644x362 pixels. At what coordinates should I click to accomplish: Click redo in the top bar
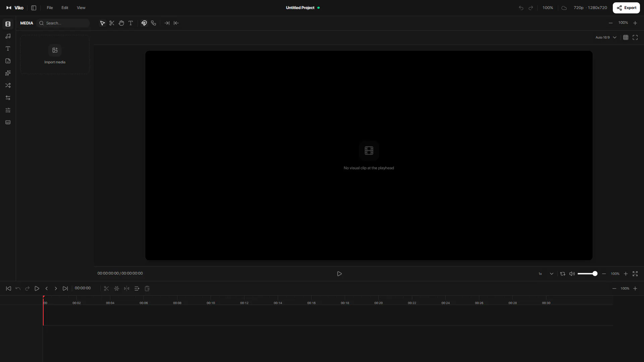click(x=531, y=8)
